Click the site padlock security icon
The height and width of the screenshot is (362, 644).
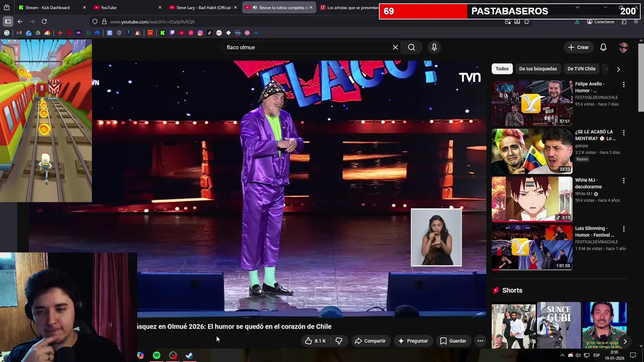point(104,22)
